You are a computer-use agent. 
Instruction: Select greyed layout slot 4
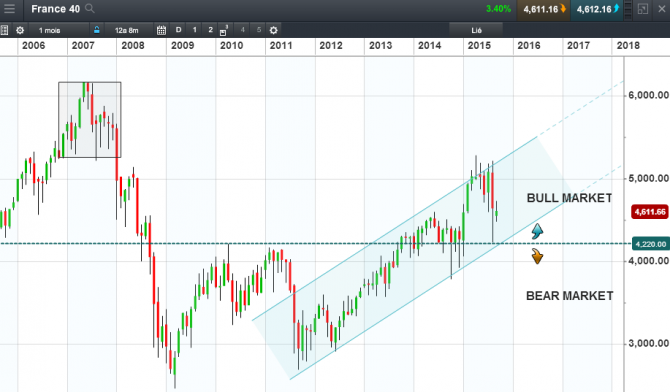pos(242,30)
